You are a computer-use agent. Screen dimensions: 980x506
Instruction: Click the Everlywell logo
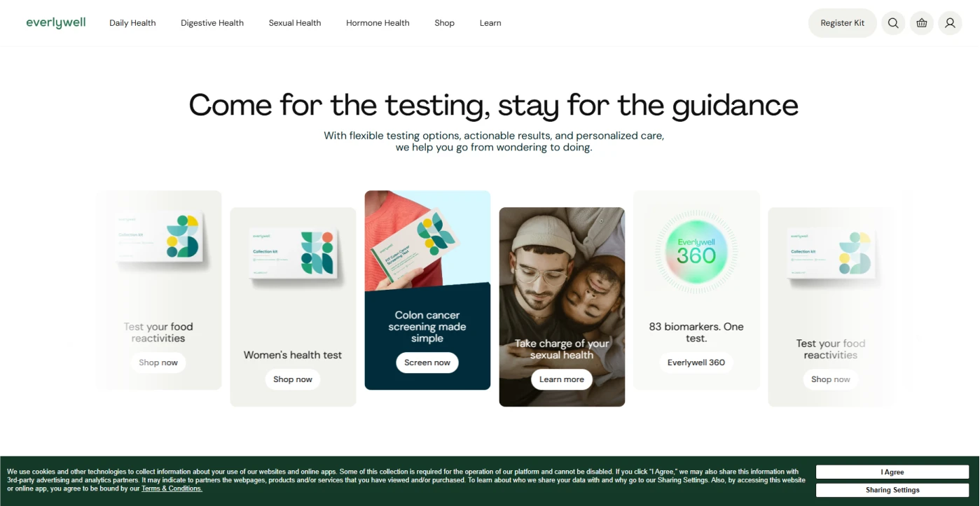coord(56,22)
